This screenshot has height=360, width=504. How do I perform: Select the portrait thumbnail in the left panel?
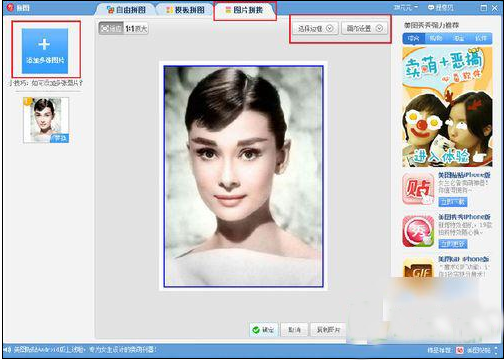(46, 120)
